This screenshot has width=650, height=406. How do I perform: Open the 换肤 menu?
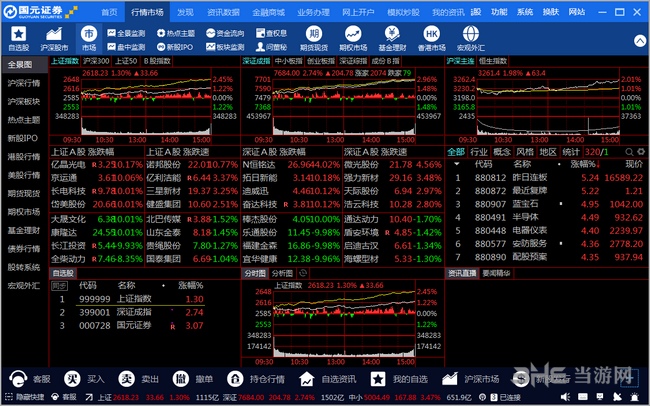(x=551, y=12)
